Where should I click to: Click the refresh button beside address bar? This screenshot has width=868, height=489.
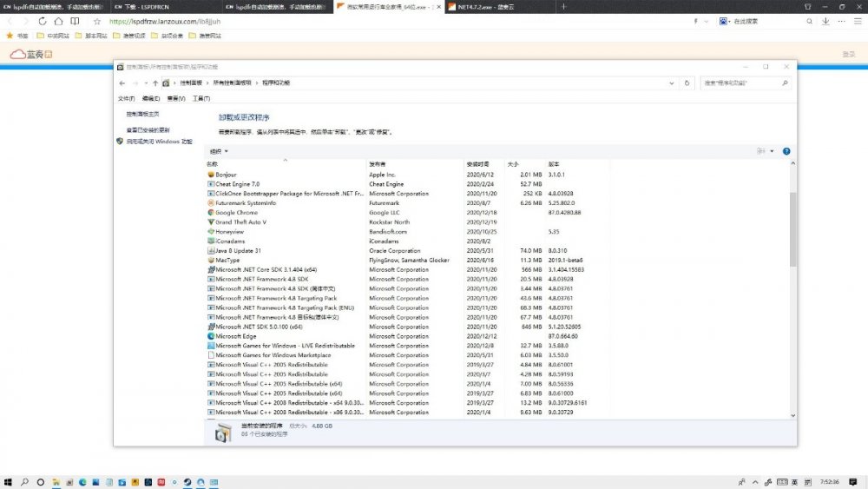coord(687,83)
